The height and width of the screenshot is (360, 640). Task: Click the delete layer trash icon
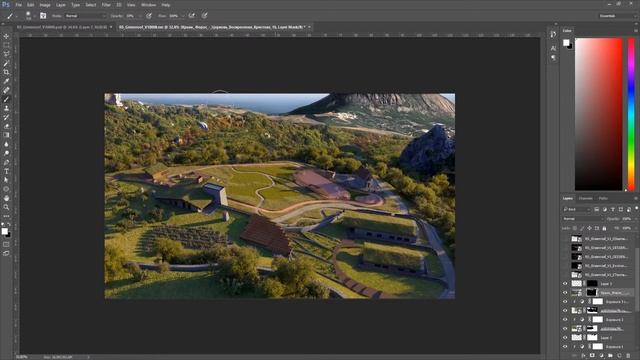pos(628,356)
